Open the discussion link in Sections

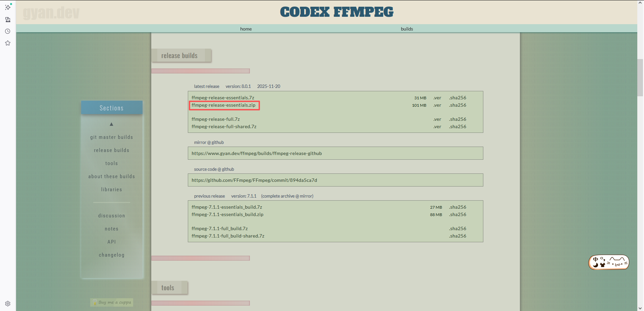click(111, 216)
